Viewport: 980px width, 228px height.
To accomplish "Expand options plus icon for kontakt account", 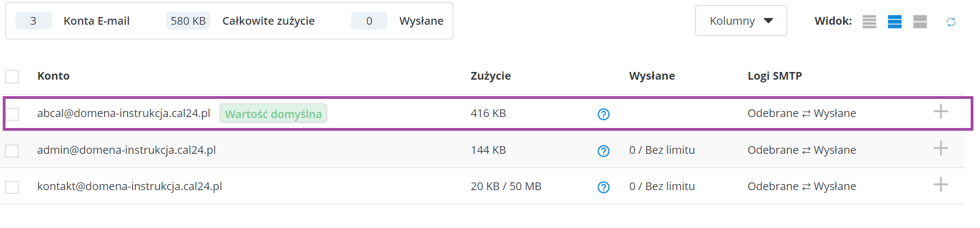I will (x=941, y=185).
